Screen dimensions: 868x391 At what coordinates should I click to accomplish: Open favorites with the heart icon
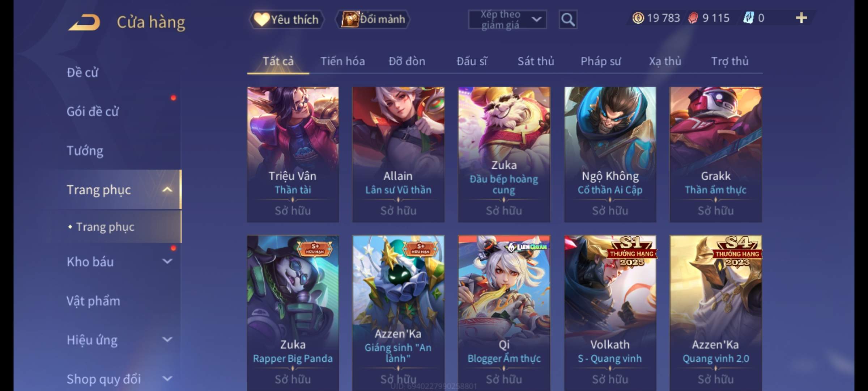(x=261, y=20)
